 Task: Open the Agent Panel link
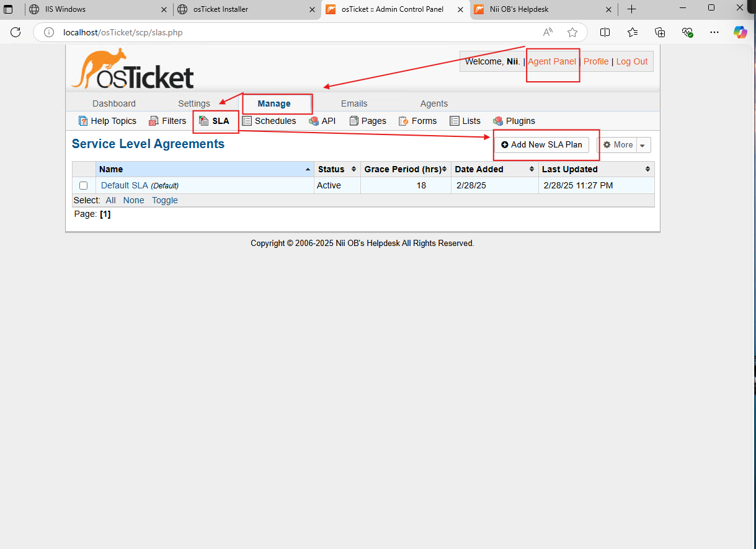[552, 61]
